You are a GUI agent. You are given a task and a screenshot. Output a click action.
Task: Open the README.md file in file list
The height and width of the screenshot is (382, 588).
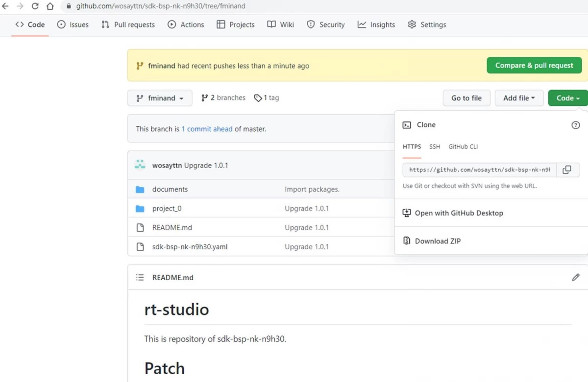coord(172,227)
